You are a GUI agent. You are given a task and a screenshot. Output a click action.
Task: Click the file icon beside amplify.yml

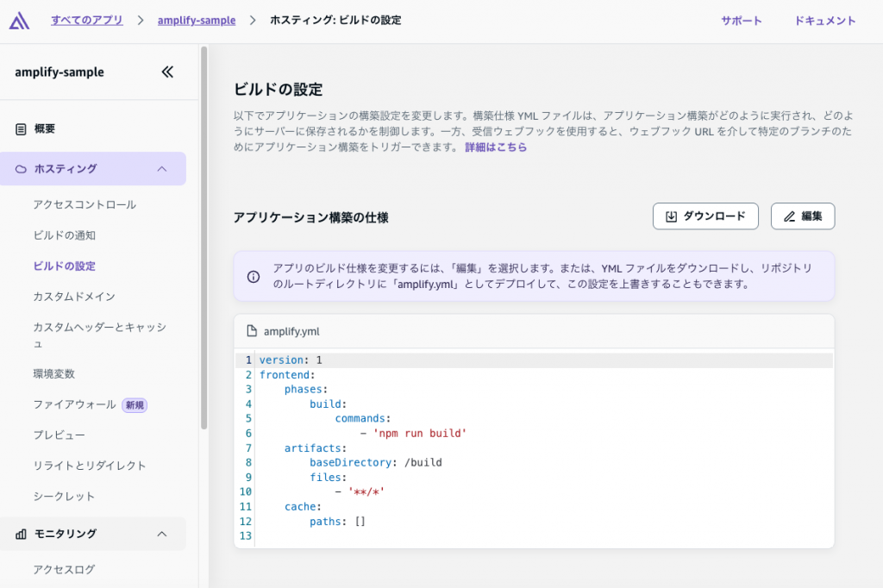coord(251,330)
